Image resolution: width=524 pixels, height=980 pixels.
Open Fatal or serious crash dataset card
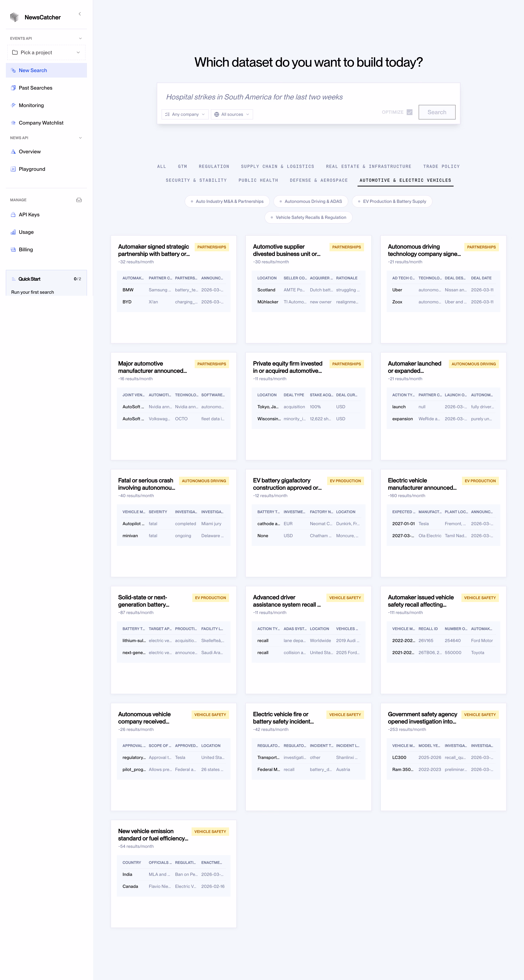(x=173, y=523)
